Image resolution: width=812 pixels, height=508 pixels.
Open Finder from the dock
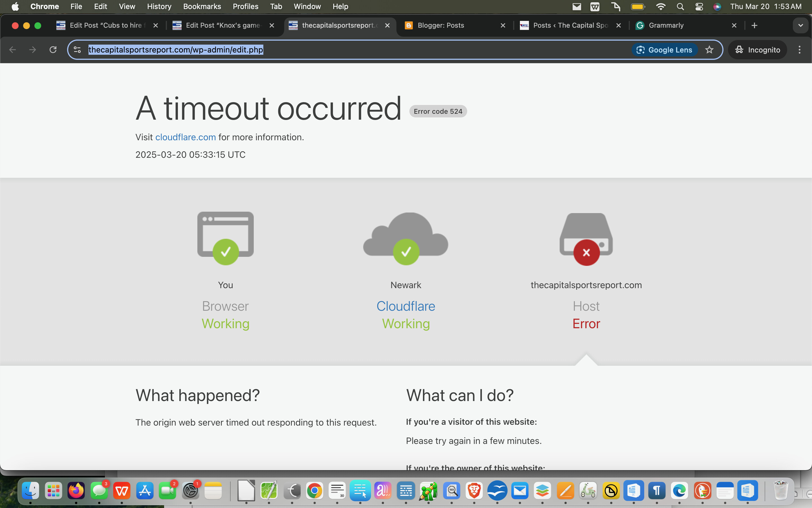[30, 491]
